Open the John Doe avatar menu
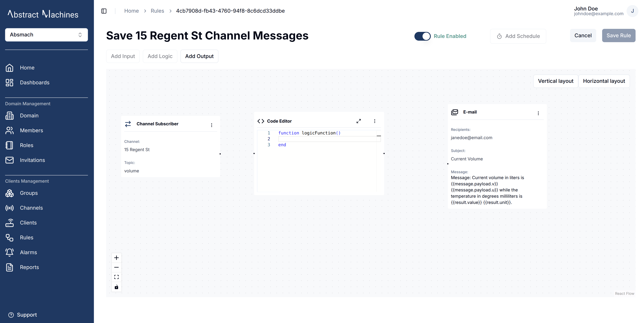This screenshot has height=323, width=644. click(x=632, y=11)
